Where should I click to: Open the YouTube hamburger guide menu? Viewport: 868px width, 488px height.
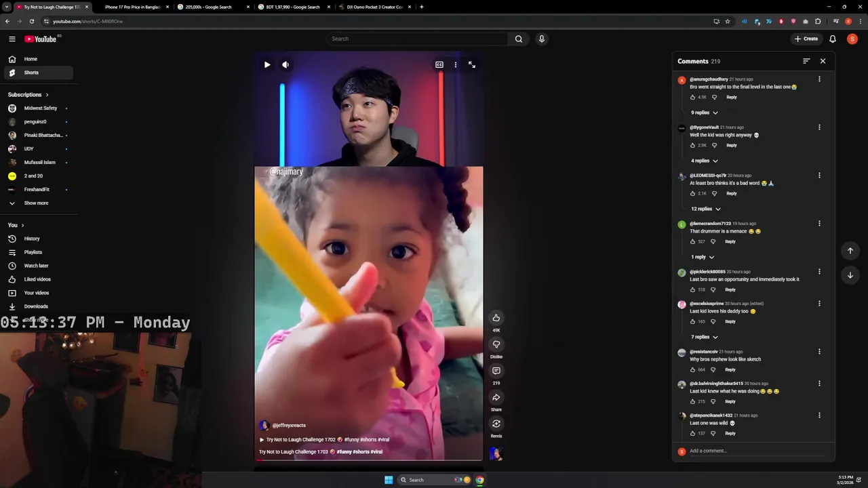tap(12, 39)
